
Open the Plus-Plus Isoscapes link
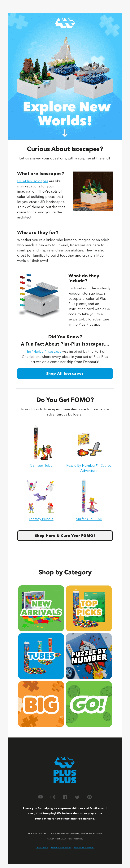[32, 181]
